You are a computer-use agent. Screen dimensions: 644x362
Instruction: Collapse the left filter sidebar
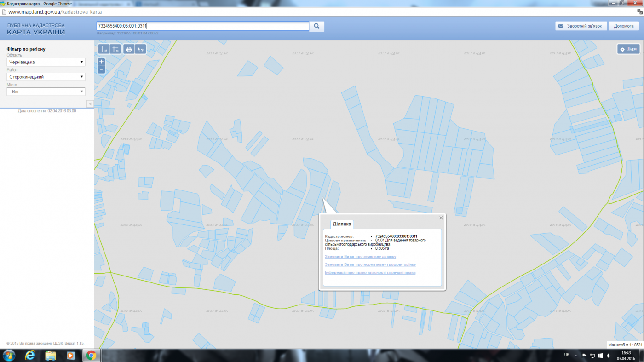coord(90,104)
